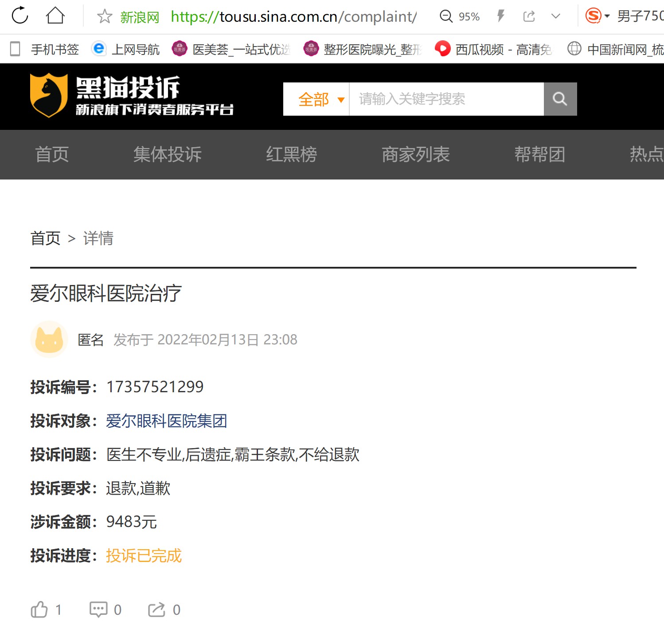
Task: Click the amount 9483元
Action: pos(132,522)
